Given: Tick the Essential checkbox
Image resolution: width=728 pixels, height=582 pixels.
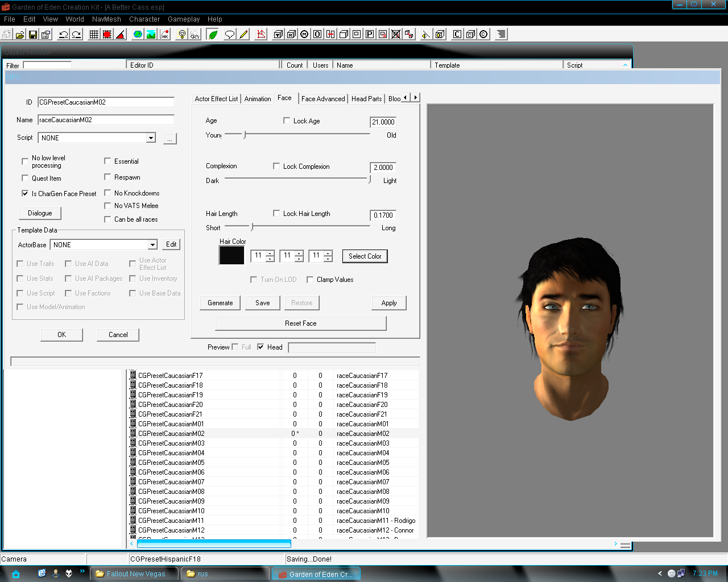Looking at the screenshot, I should click(107, 161).
